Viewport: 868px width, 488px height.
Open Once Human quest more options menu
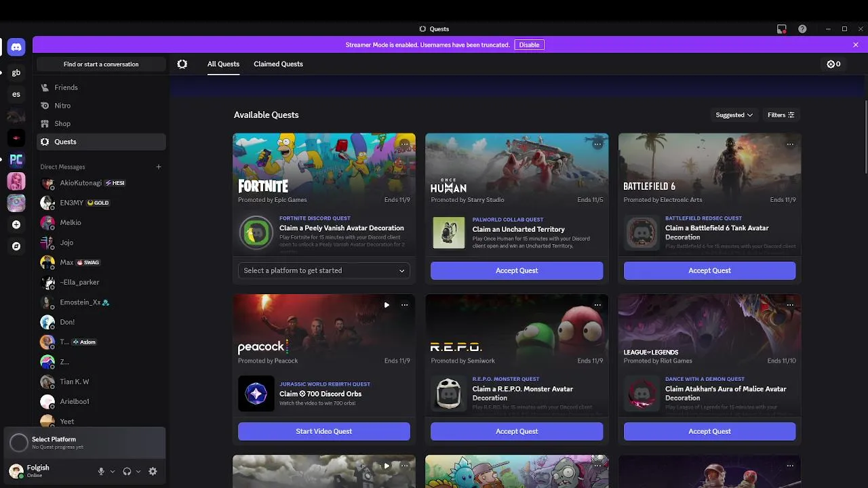(597, 144)
